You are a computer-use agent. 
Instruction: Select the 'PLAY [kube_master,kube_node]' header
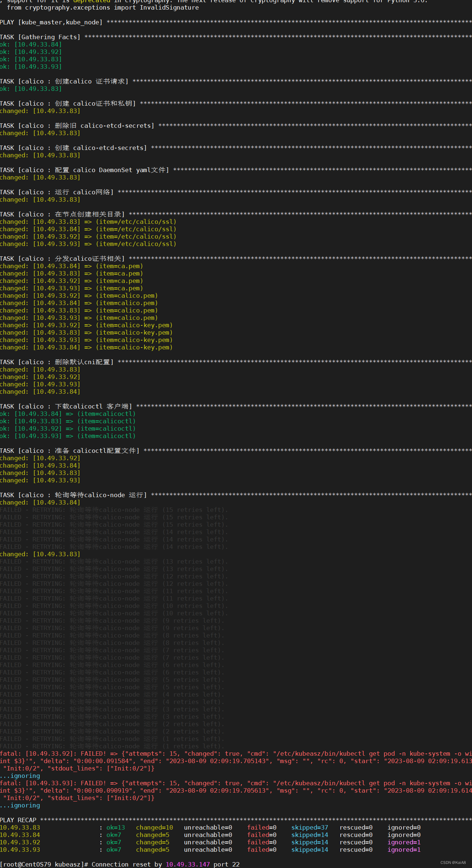[51, 22]
